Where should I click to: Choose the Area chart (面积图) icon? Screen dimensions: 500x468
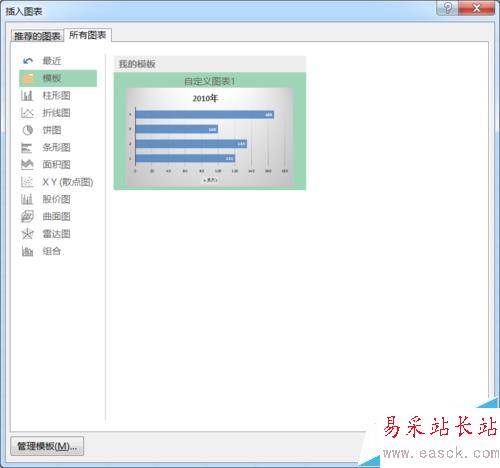coord(27,164)
